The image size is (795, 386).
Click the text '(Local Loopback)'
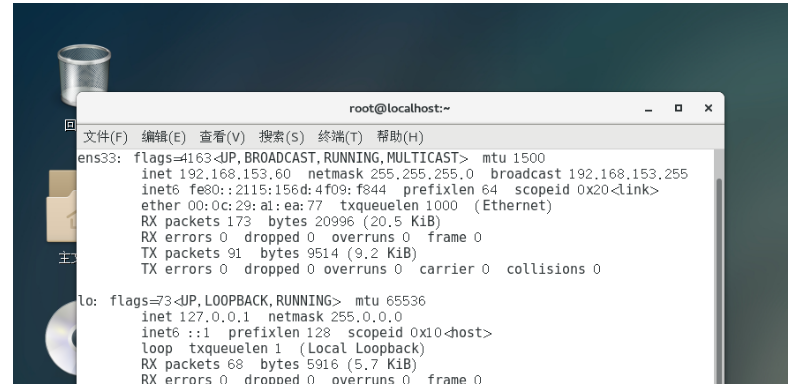(363, 348)
